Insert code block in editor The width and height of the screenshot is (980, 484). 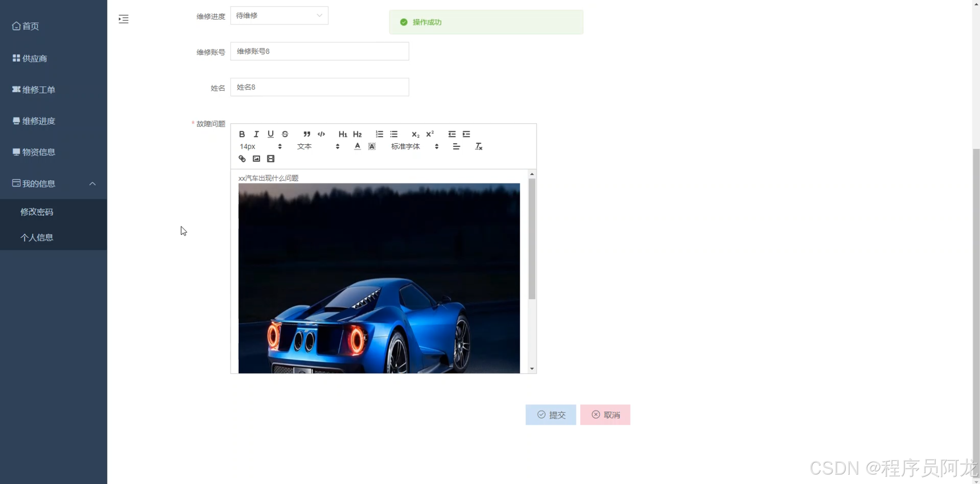click(321, 134)
